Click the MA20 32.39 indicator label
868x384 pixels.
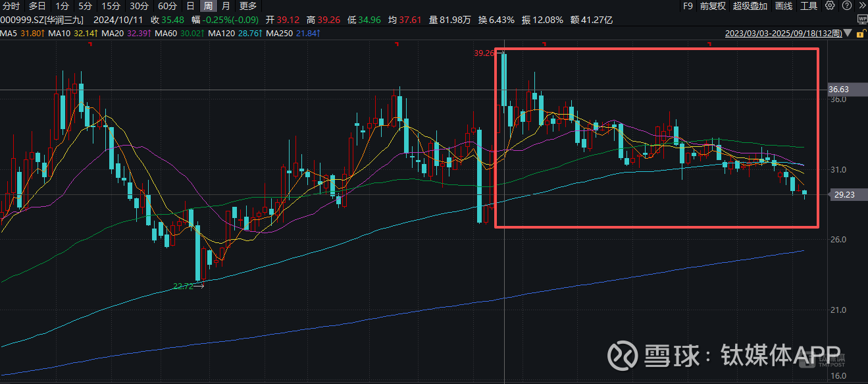pyautogui.click(x=127, y=33)
